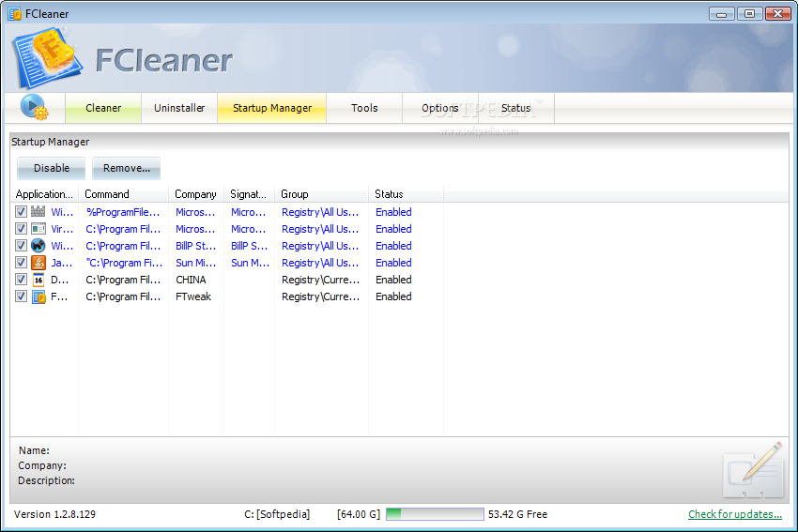Image resolution: width=798 pixels, height=532 pixels.
Task: Click the Remove... button
Action: click(x=126, y=168)
